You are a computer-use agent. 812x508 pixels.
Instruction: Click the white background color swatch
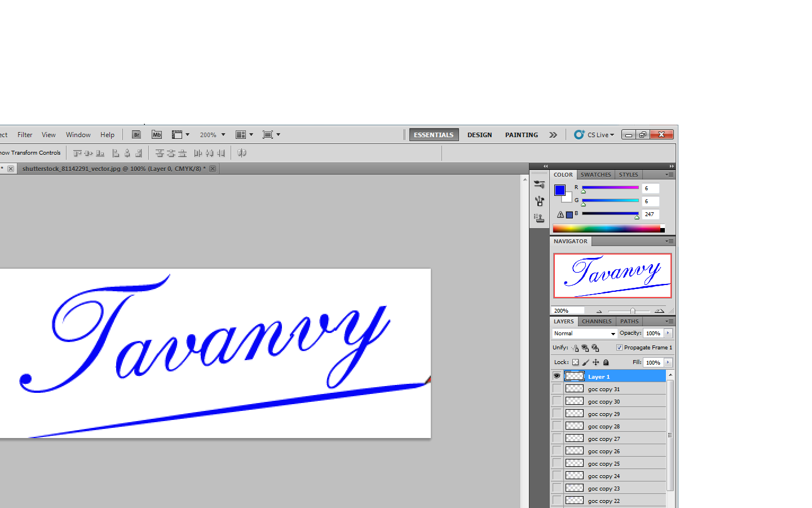tap(568, 198)
